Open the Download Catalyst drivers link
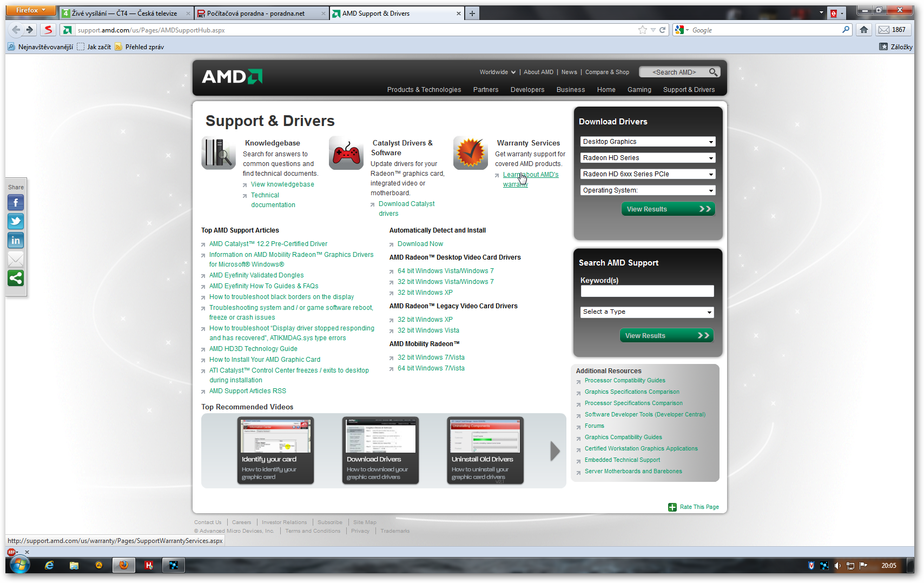924x583 pixels. 407,209
